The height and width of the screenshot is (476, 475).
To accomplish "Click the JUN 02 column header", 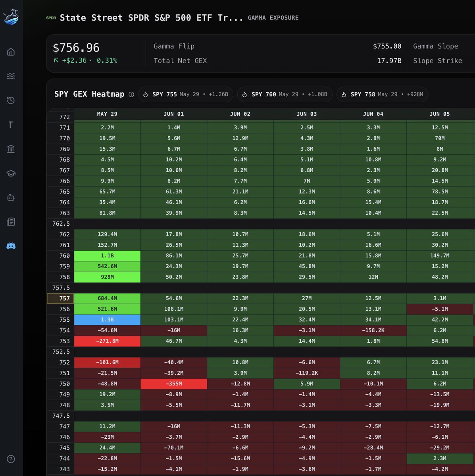I will point(240,114).
